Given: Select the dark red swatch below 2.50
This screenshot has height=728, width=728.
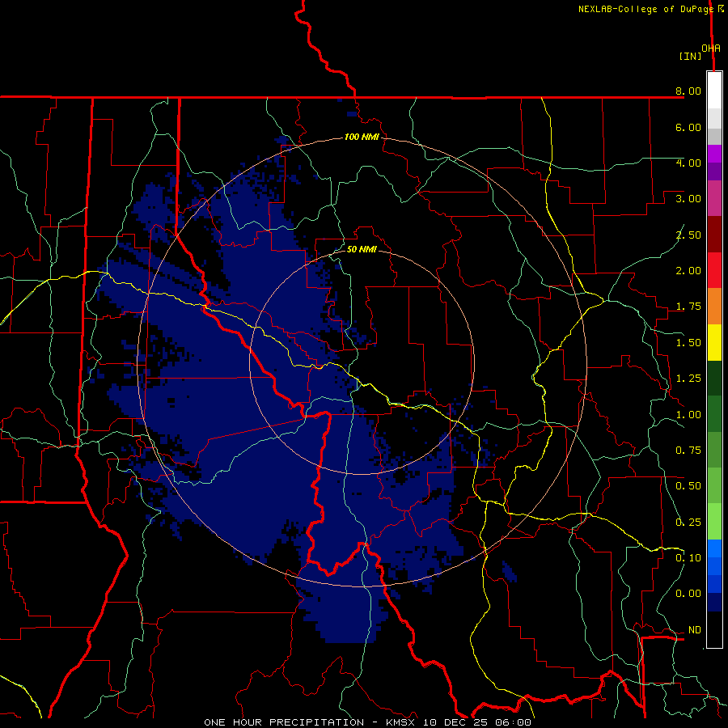Looking at the screenshot, I should pyautogui.click(x=714, y=235).
